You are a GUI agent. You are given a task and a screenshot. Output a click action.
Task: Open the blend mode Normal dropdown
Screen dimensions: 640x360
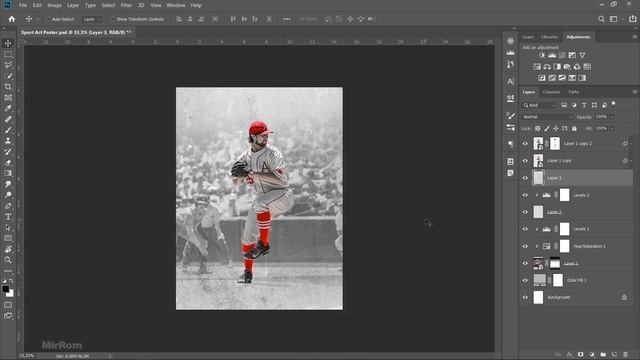point(547,117)
